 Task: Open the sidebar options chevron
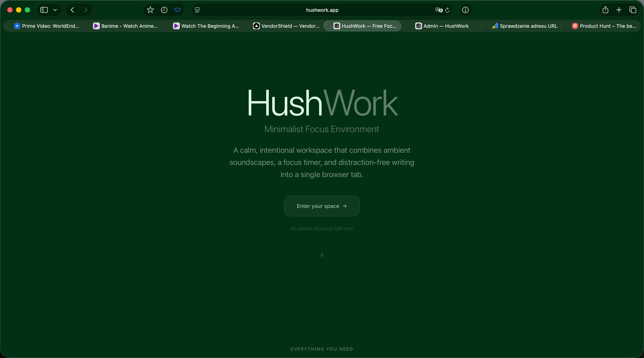[55, 10]
